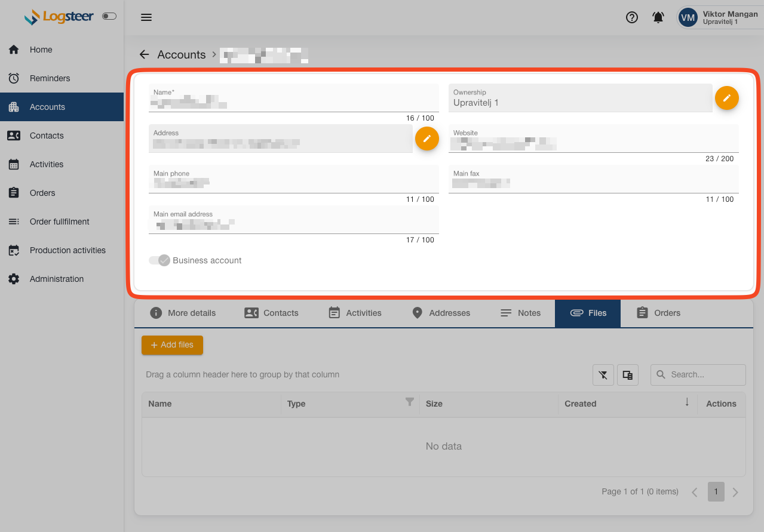Click the help question mark icon
Screen dimensions: 764x532
pyautogui.click(x=631, y=17)
